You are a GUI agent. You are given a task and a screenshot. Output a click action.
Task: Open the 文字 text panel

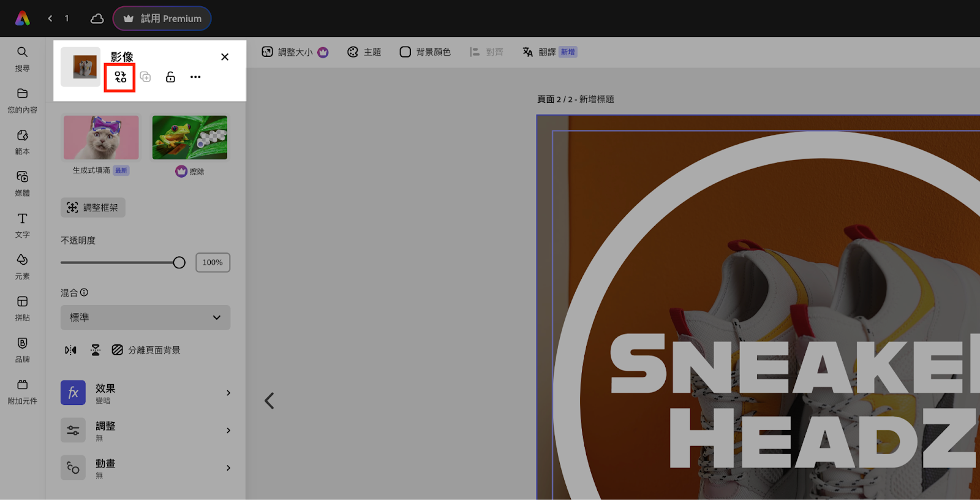22,225
